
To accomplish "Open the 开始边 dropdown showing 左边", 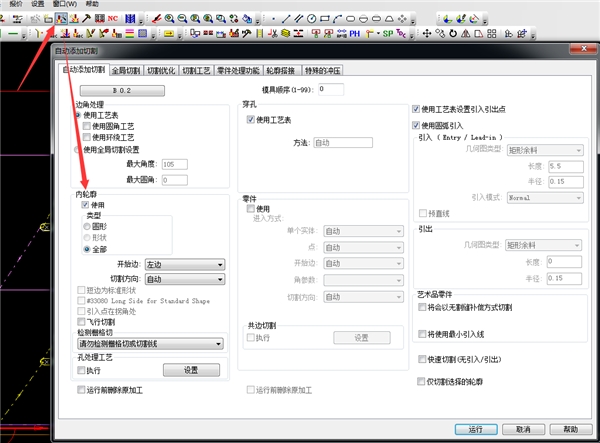I will [182, 264].
